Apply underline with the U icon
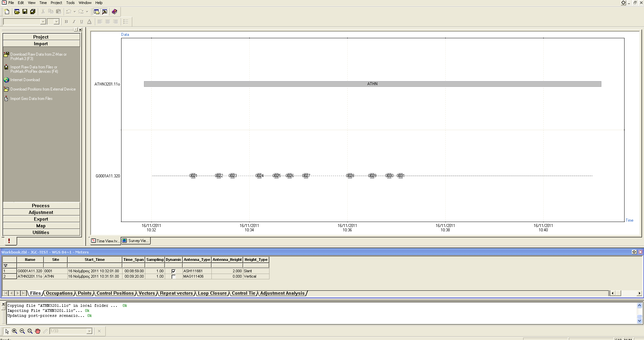 pos(82,22)
